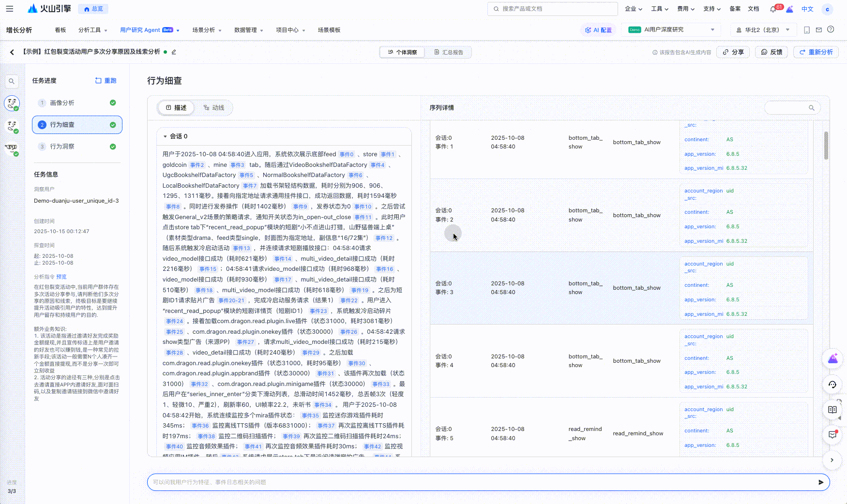Open 华北2 (北京) region dropdown
The height and width of the screenshot is (504, 847).
pyautogui.click(x=762, y=30)
